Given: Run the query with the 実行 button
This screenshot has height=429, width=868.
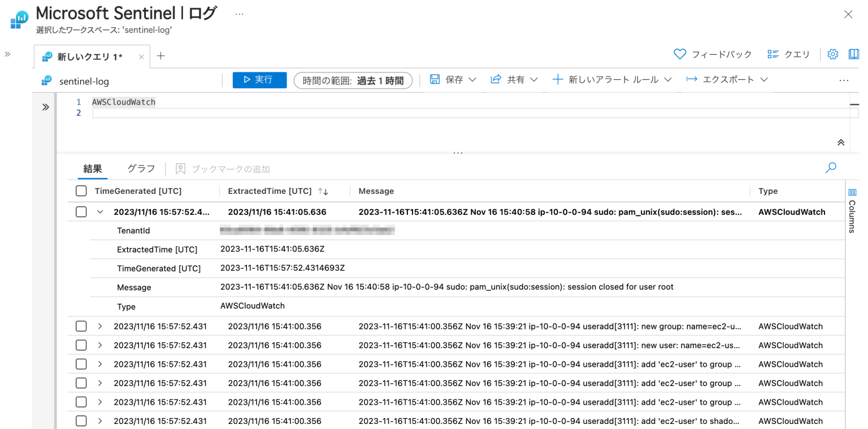Looking at the screenshot, I should [259, 79].
